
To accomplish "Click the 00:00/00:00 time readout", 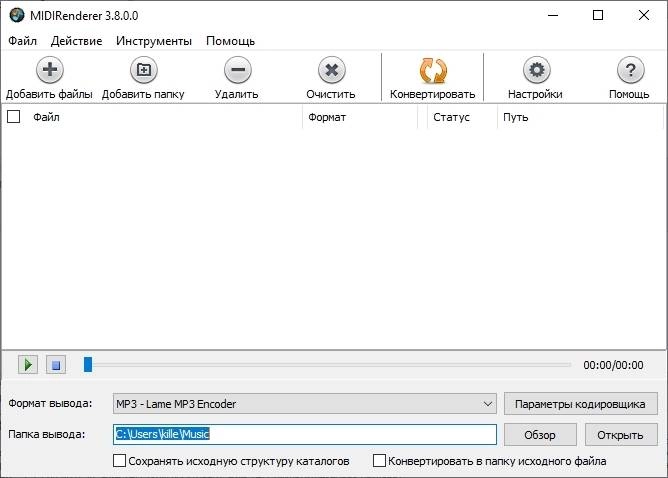I will tap(613, 365).
